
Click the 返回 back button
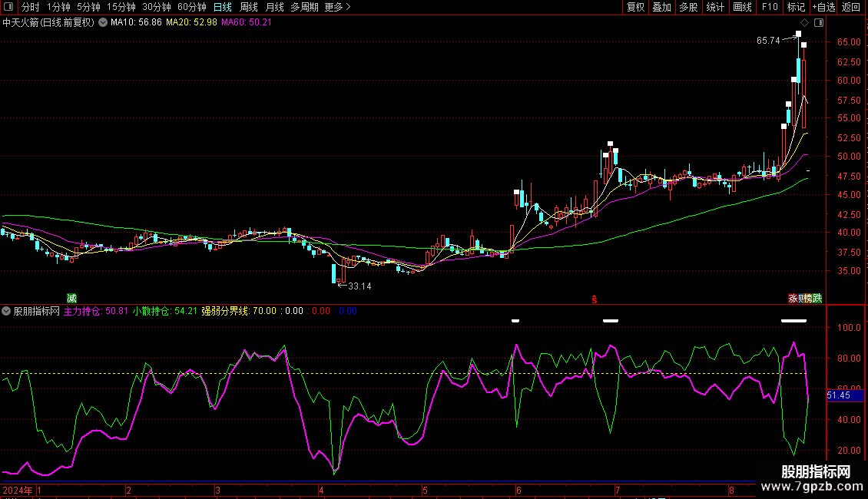[x=851, y=7]
